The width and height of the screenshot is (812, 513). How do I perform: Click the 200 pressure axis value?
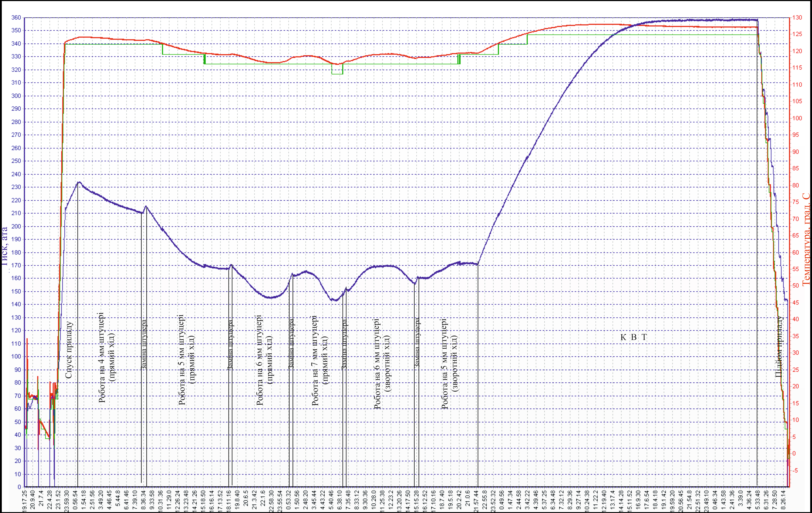16,226
